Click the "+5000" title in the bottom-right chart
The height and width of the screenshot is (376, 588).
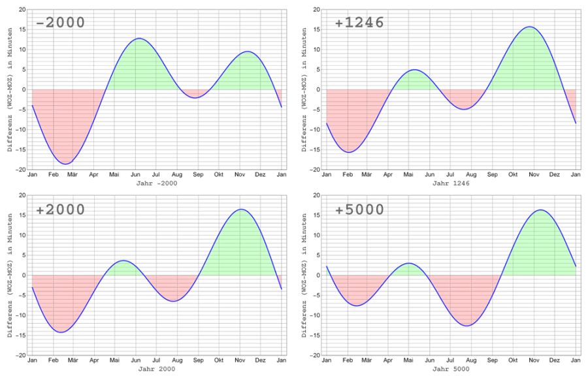coord(359,210)
